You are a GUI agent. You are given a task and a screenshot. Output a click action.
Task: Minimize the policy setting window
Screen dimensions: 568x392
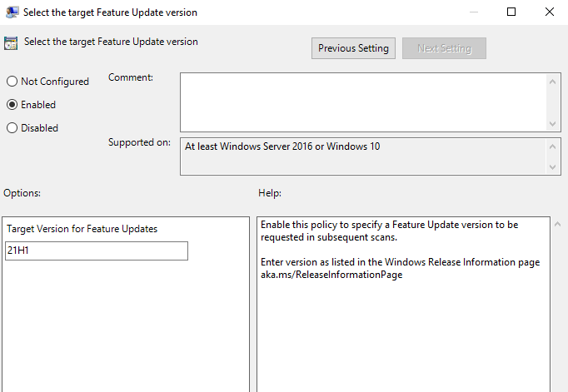[473, 12]
